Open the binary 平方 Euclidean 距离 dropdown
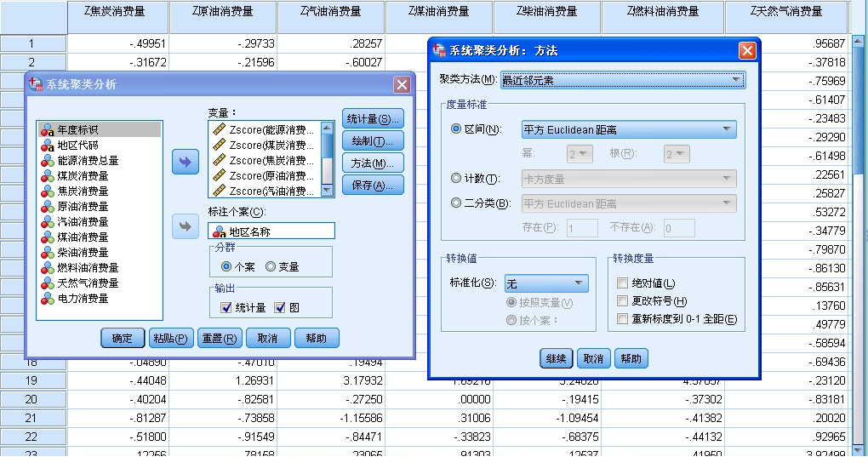 (629, 203)
